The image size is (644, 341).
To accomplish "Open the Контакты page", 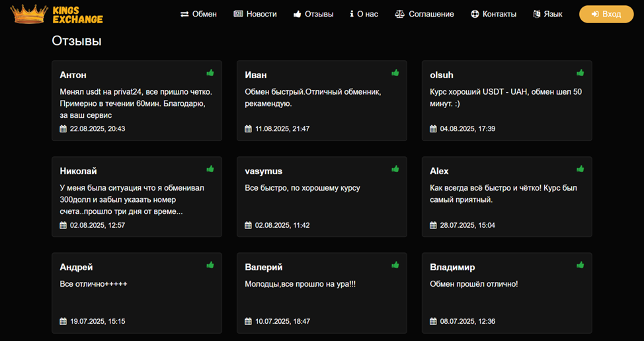I will [493, 14].
